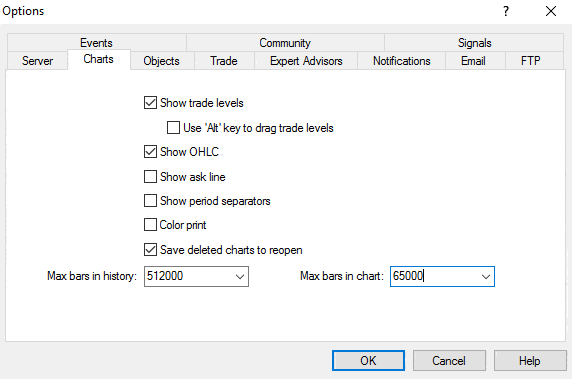The width and height of the screenshot is (572, 379).
Task: Enable Show ask line option
Action: [x=150, y=177]
